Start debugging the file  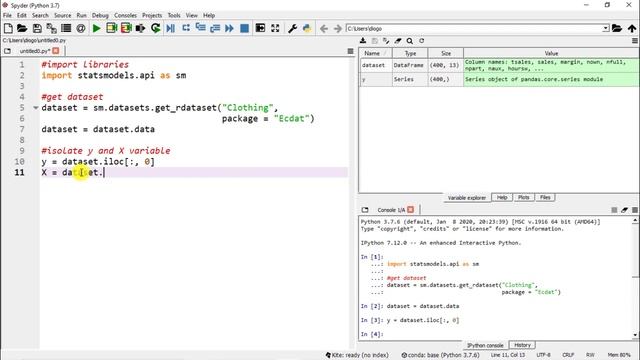pos(171,28)
